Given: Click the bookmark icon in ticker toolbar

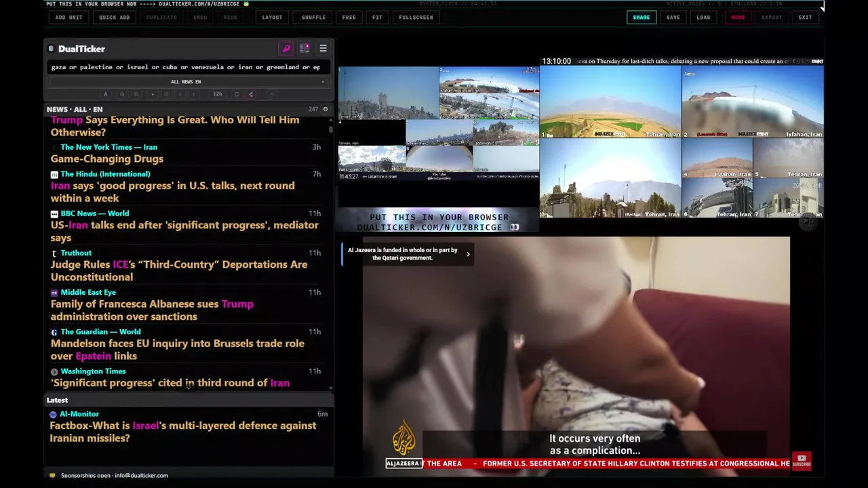Looking at the screenshot, I should tap(237, 94).
